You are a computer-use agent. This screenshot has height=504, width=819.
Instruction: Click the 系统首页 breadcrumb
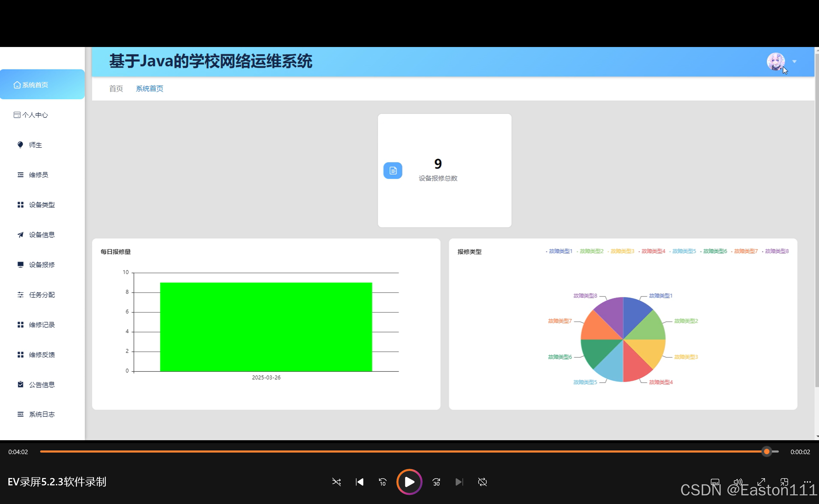click(149, 89)
